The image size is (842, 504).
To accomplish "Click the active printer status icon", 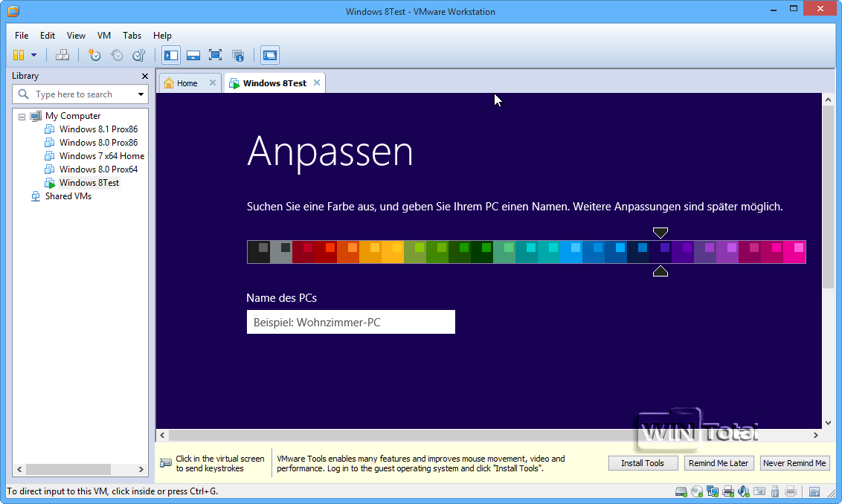I will point(728,491).
